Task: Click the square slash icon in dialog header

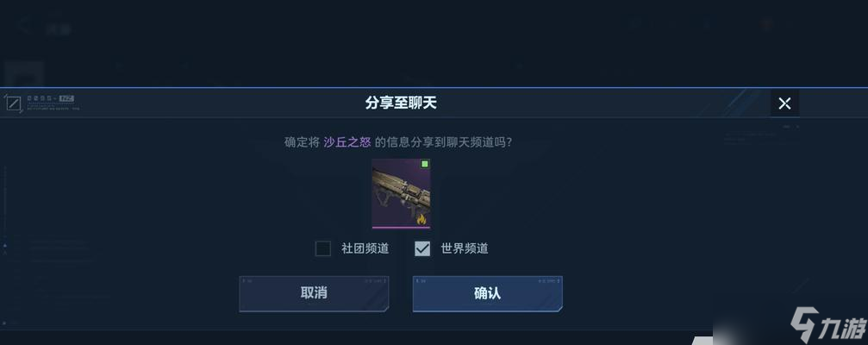Action: pyautogui.click(x=13, y=103)
